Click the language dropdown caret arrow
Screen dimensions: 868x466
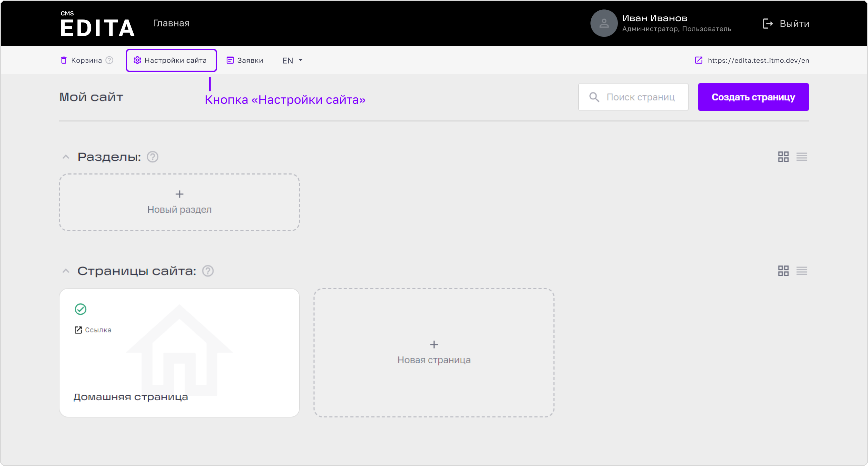[x=301, y=60]
